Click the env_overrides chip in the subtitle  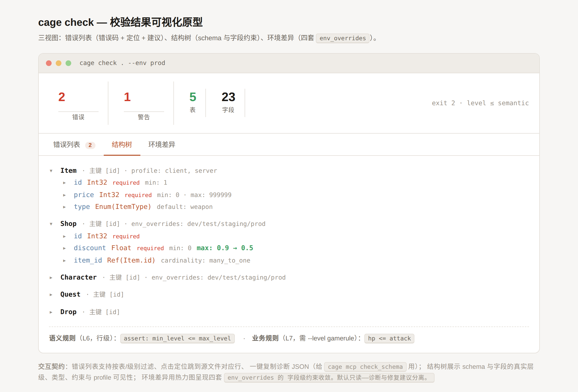(343, 38)
